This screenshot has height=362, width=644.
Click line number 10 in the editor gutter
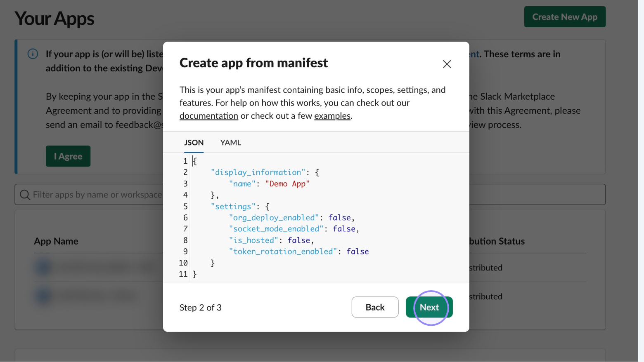(x=183, y=263)
